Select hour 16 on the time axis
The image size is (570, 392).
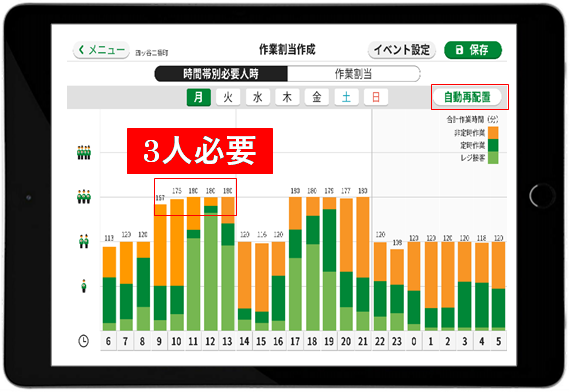pyautogui.click(x=278, y=341)
